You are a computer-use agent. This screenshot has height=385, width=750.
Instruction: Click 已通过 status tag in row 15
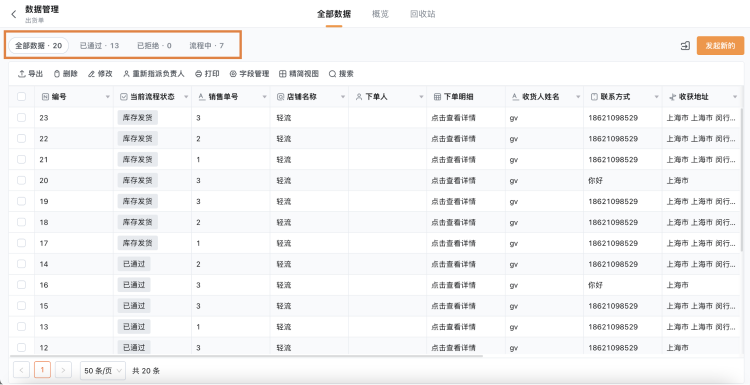pyautogui.click(x=134, y=306)
